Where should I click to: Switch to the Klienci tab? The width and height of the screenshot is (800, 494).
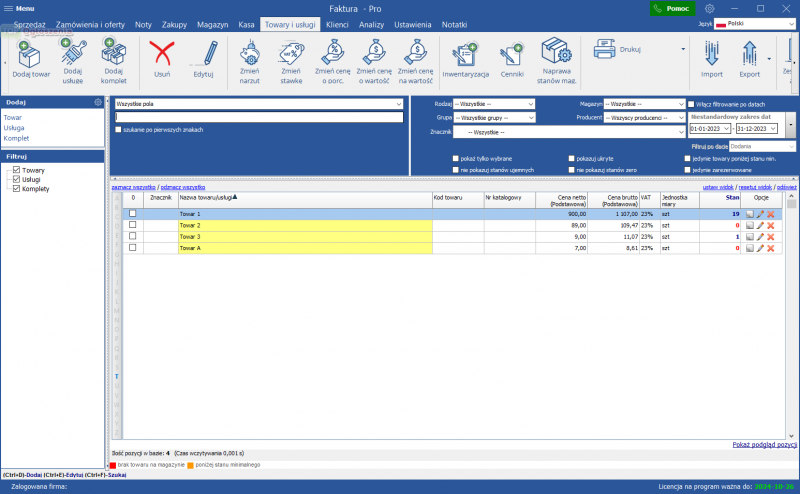[337, 23]
